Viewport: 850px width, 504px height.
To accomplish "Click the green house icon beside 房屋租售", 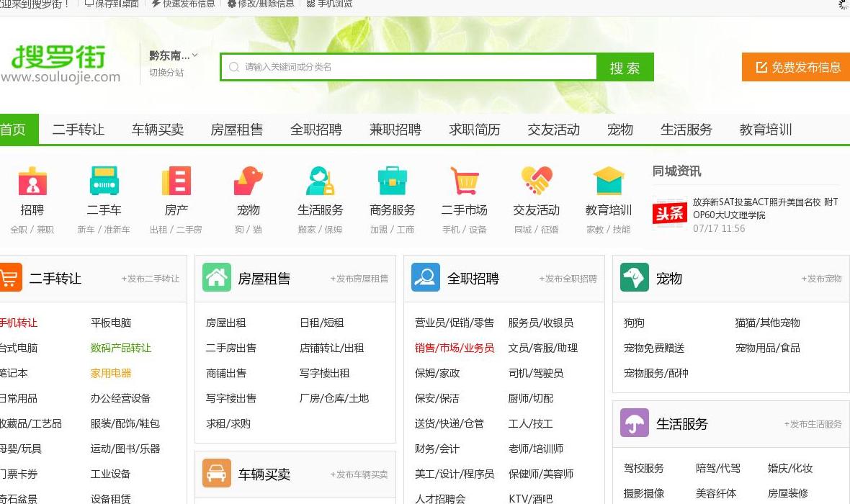I will 216,277.
